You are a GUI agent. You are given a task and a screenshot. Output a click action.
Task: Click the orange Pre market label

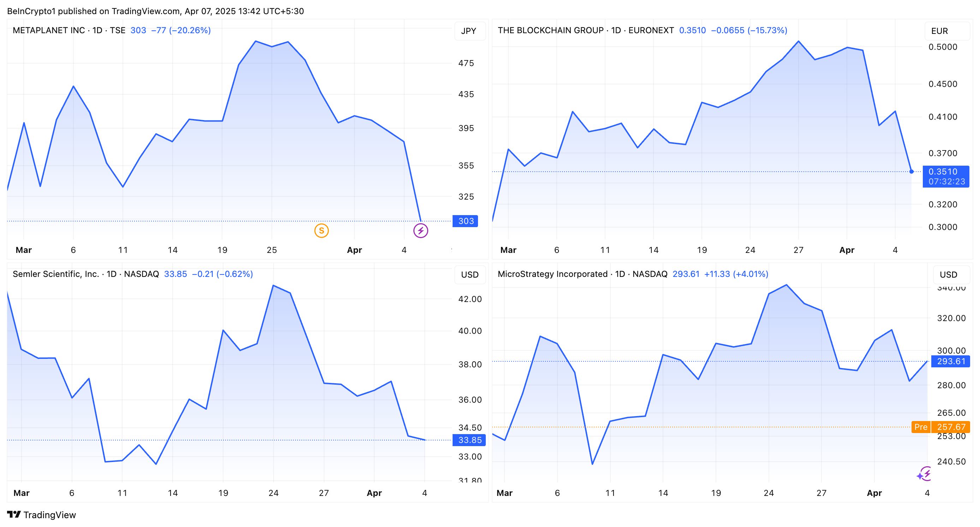tap(921, 427)
